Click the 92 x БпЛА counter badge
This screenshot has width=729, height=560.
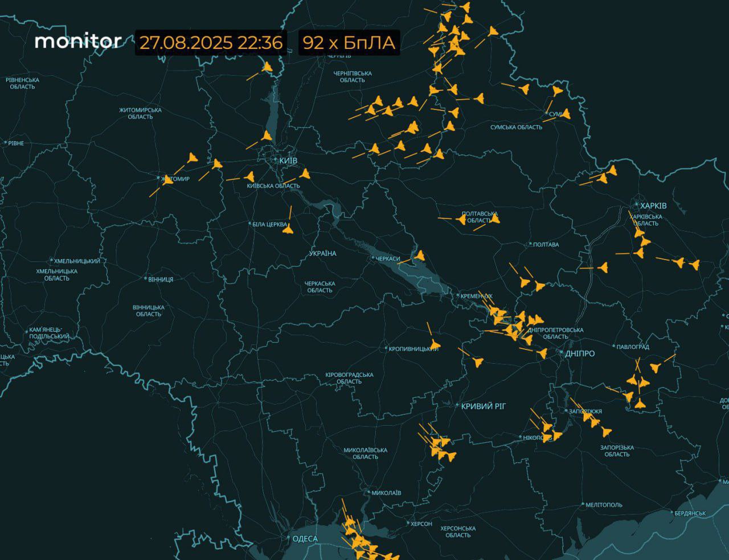[x=349, y=43]
